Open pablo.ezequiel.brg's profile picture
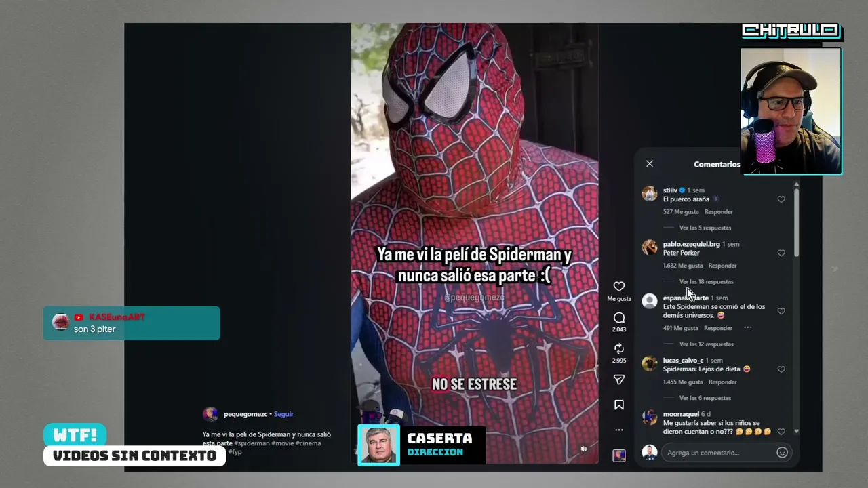Image resolution: width=868 pixels, height=488 pixels. pos(650,247)
